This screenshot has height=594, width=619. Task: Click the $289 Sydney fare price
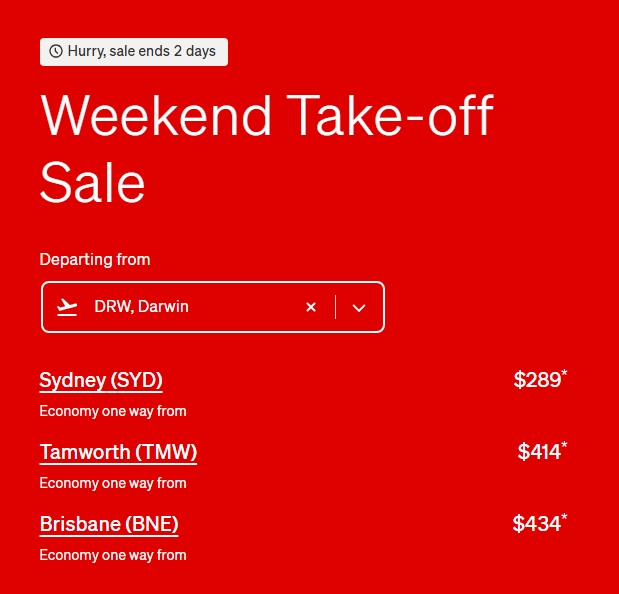click(x=537, y=380)
